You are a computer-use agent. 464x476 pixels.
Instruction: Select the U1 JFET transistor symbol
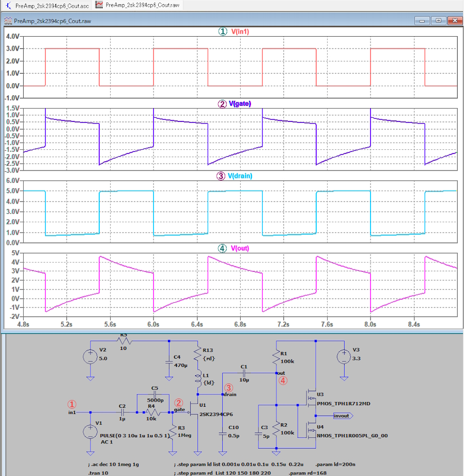pyautogui.click(x=193, y=409)
